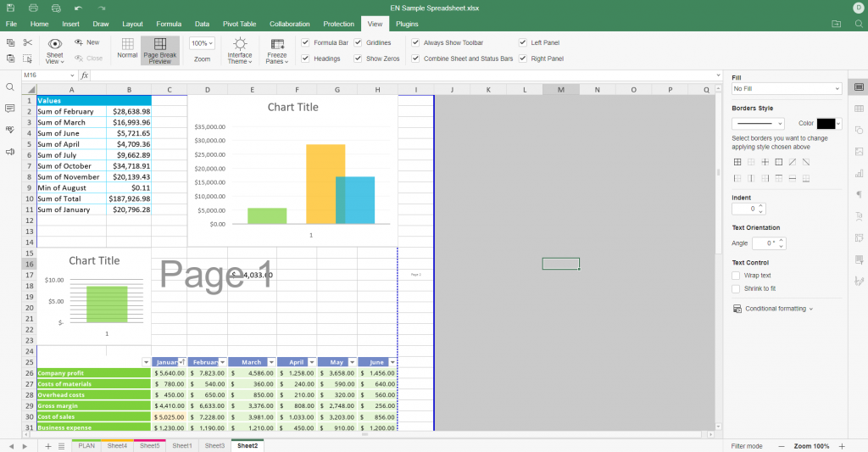
Task: Select the Normal view icon
Action: tap(127, 47)
